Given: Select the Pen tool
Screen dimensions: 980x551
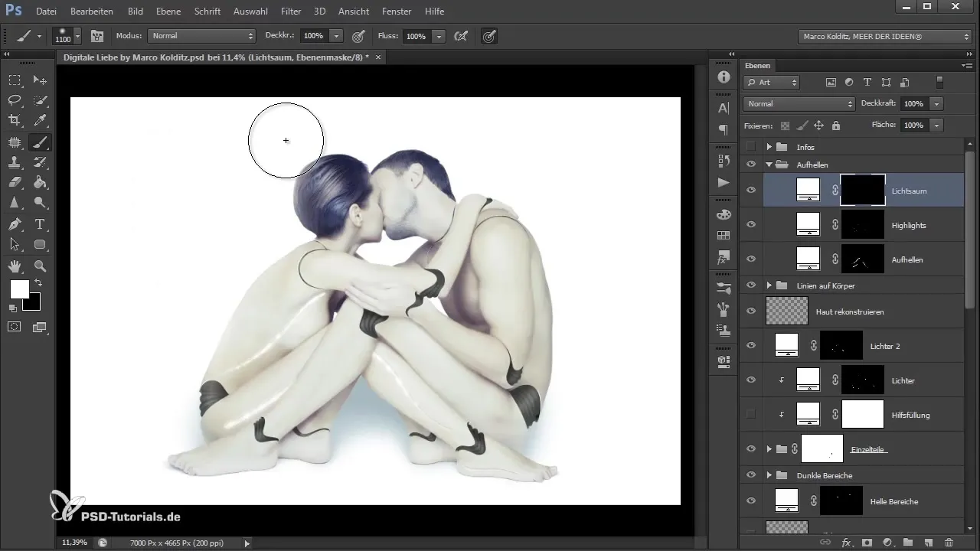Looking at the screenshot, I should (15, 224).
